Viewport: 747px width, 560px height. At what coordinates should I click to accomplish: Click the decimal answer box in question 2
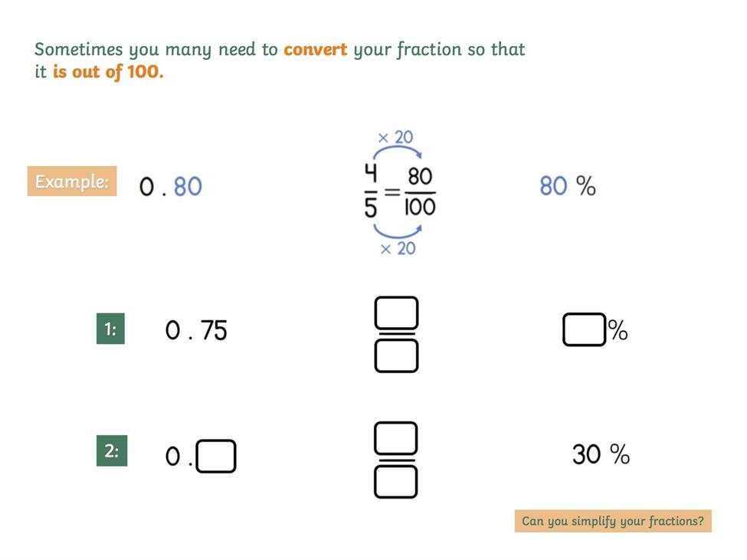216,456
